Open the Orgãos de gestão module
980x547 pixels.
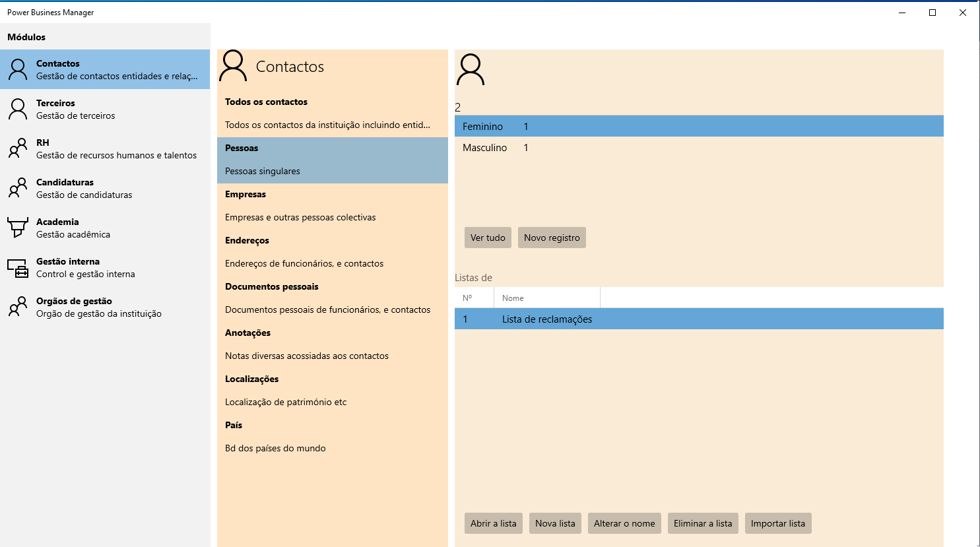point(105,307)
